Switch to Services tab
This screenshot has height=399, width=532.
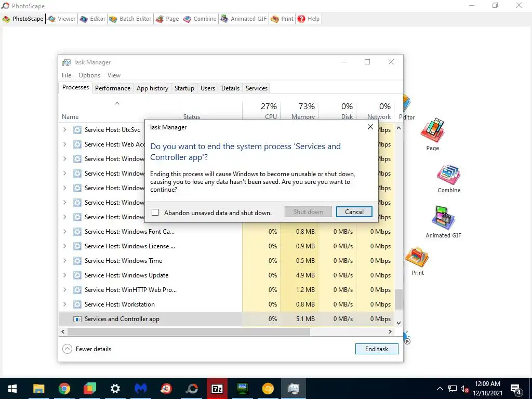(x=257, y=88)
